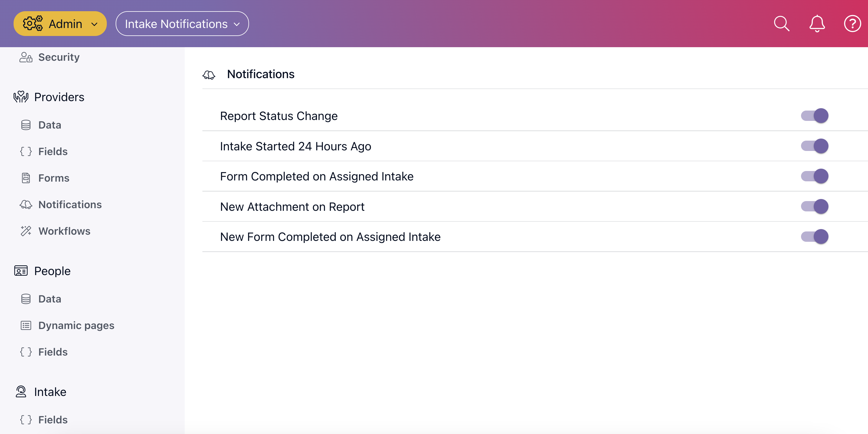This screenshot has width=868, height=434.
Task: Disable Report Status Change notification
Action: [x=815, y=116]
